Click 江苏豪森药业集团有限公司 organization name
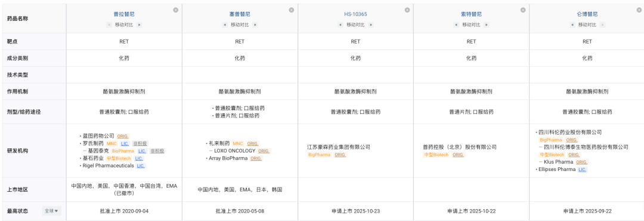The image size is (644, 221). click(339, 147)
